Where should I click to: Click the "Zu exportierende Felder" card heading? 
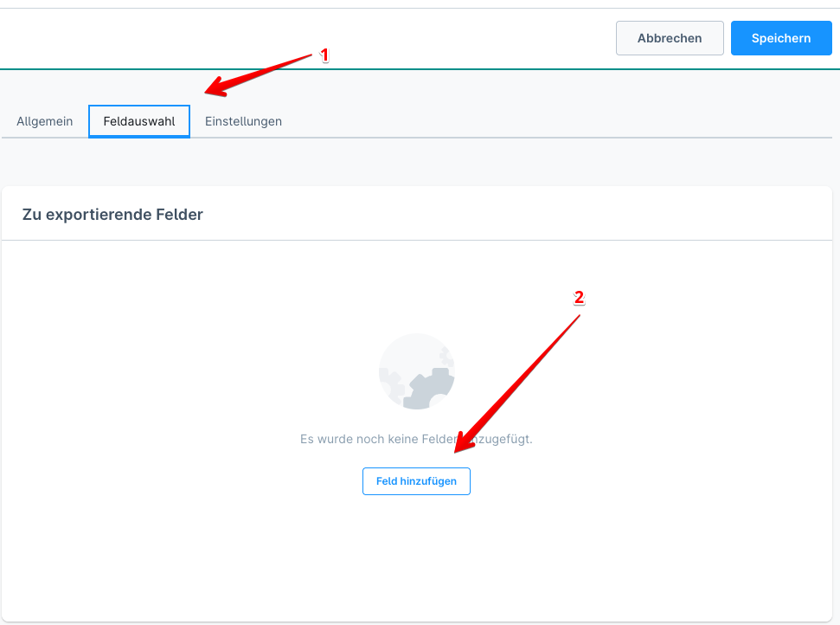112,214
